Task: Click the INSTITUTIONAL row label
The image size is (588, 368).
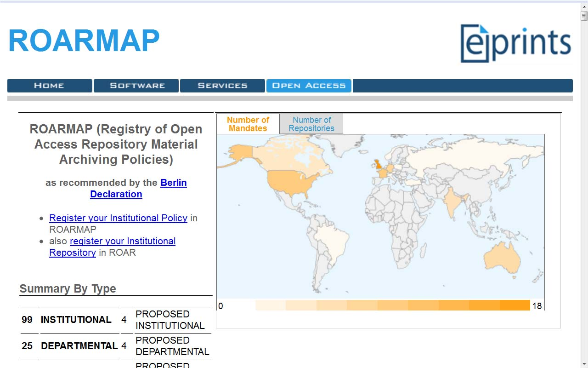Action: (76, 320)
